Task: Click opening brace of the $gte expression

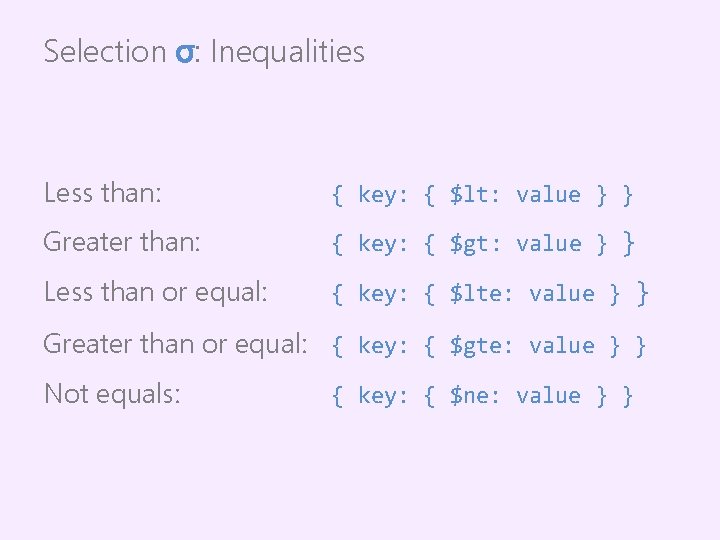Action: point(338,346)
